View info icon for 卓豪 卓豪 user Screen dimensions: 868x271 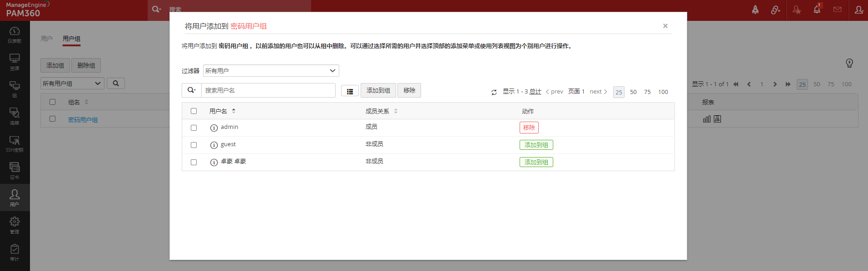214,163
